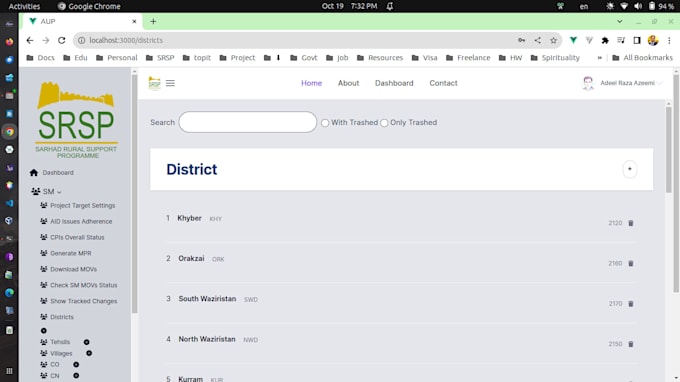Open Firefox from the Ubuntu dock
The height and width of the screenshot is (382, 680).
click(9, 42)
